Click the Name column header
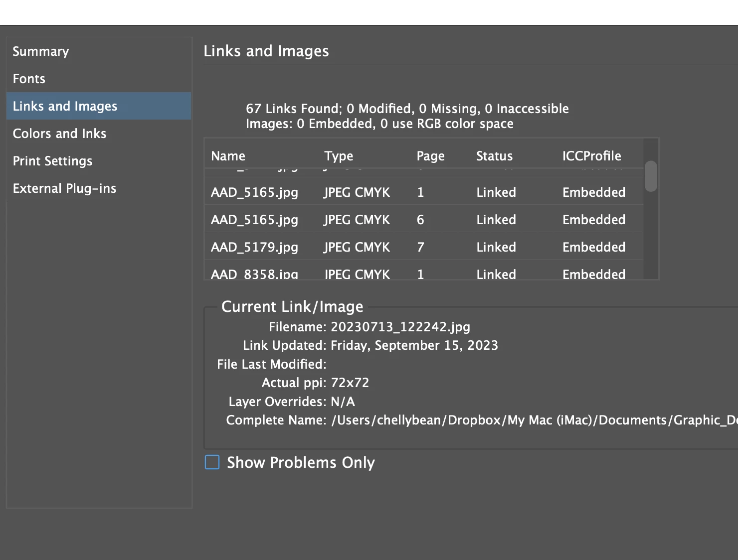 tap(228, 156)
